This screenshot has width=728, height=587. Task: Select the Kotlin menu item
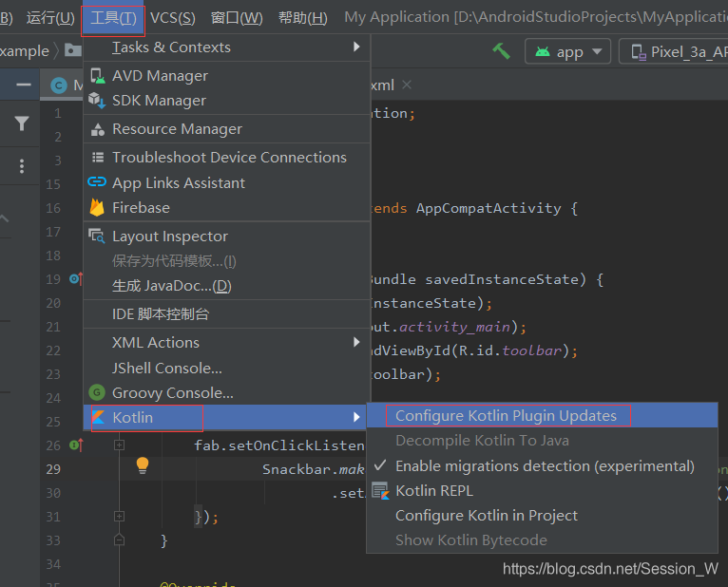pyautogui.click(x=226, y=417)
